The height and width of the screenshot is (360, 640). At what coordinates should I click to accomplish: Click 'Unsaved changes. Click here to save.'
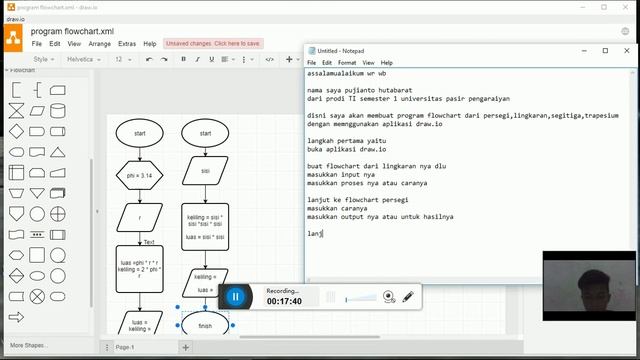pyautogui.click(x=213, y=43)
